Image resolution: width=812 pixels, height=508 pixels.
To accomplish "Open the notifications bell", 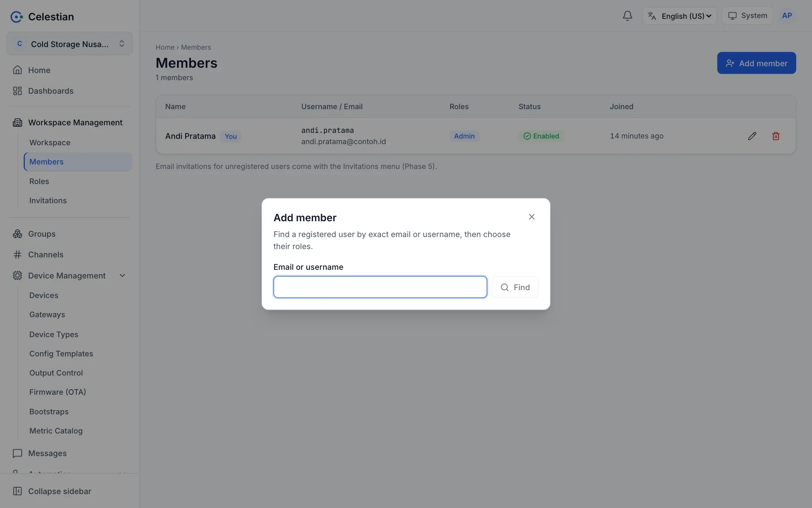I will tap(627, 16).
